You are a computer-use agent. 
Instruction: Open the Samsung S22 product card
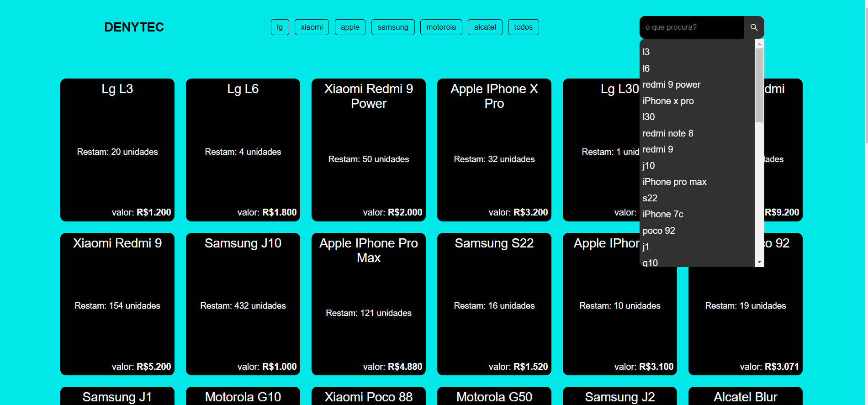(x=494, y=304)
